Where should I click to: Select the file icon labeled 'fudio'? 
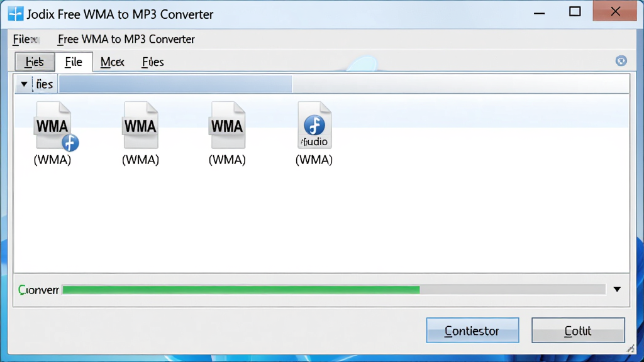314,125
